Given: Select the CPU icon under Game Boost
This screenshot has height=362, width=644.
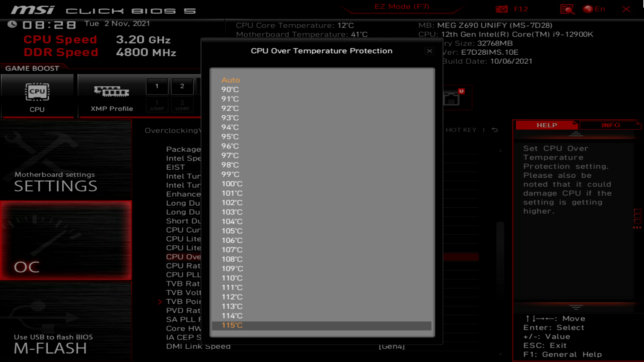Looking at the screenshot, I should point(37,91).
